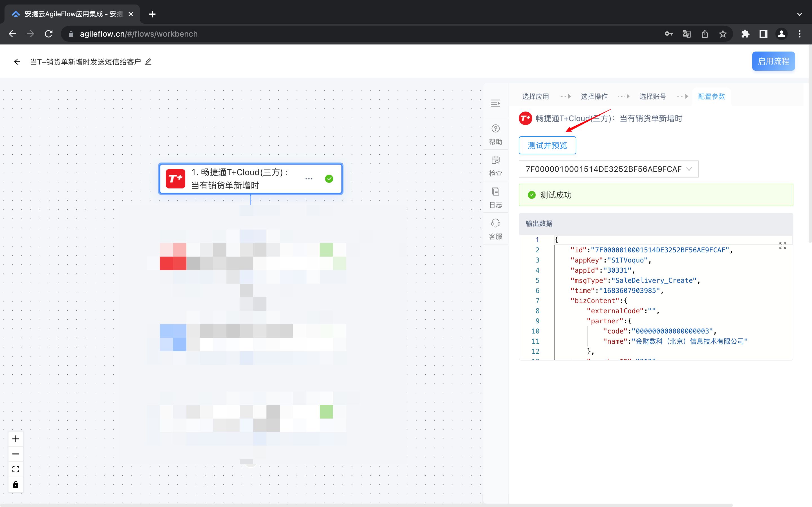This screenshot has width=812, height=507.
Task: Zoom out on the flow canvas
Action: pos(16,454)
